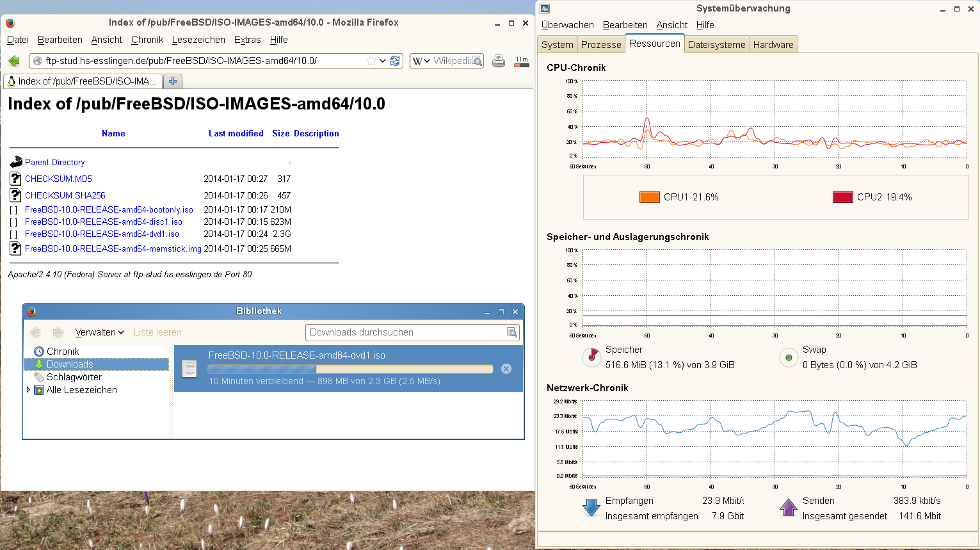
Task: Open Bearbeiten menu in Systemüberwachung
Action: [625, 25]
